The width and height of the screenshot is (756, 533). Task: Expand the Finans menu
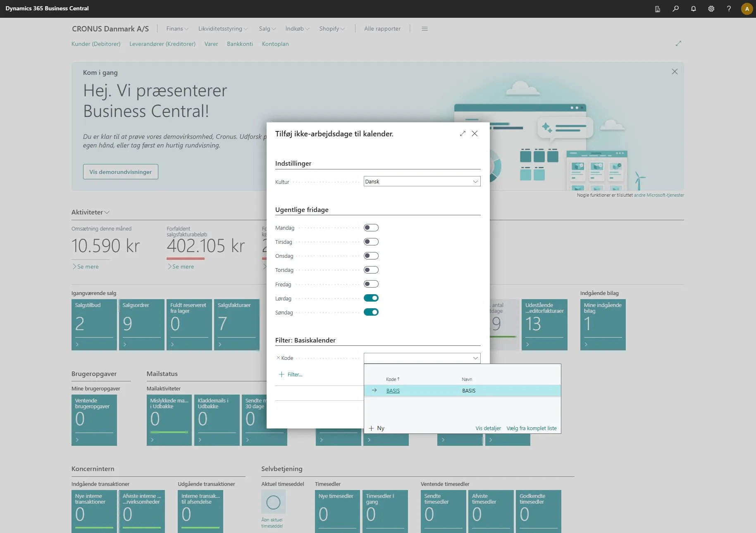[177, 29]
